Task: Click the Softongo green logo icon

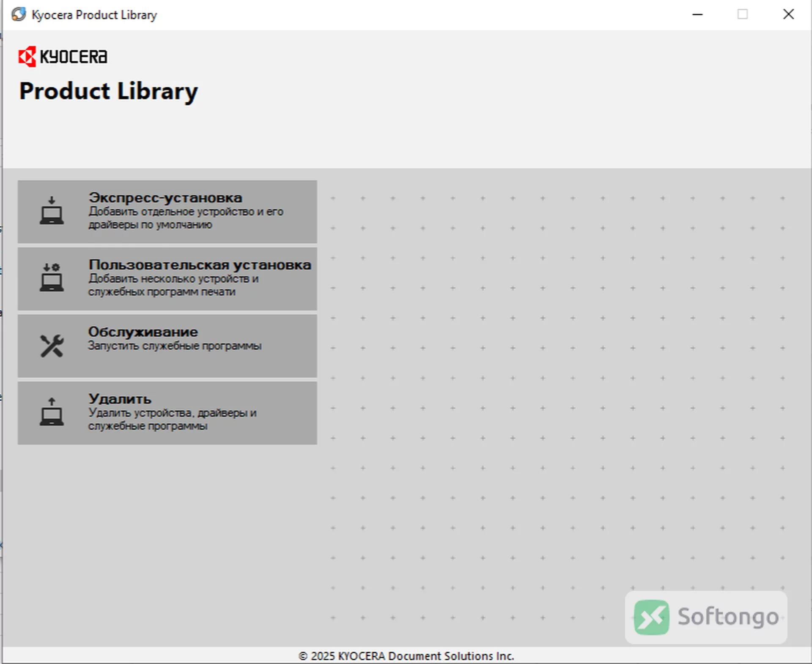Action: (651, 617)
